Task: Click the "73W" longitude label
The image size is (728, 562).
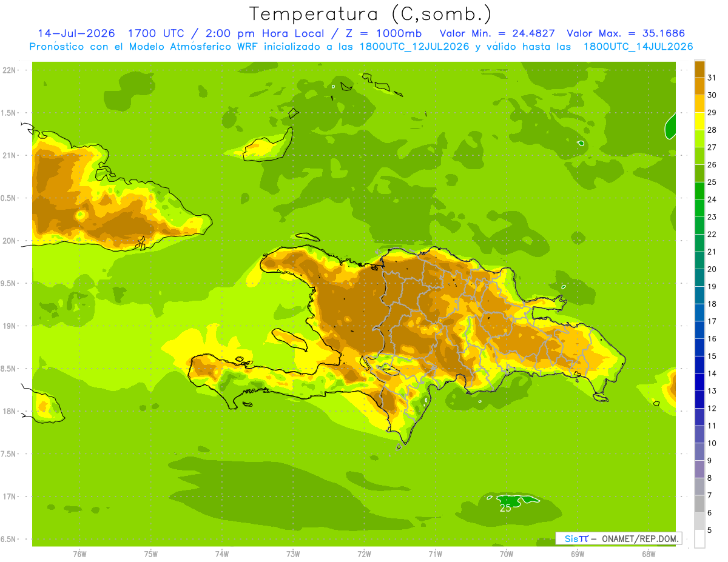Action: click(293, 554)
